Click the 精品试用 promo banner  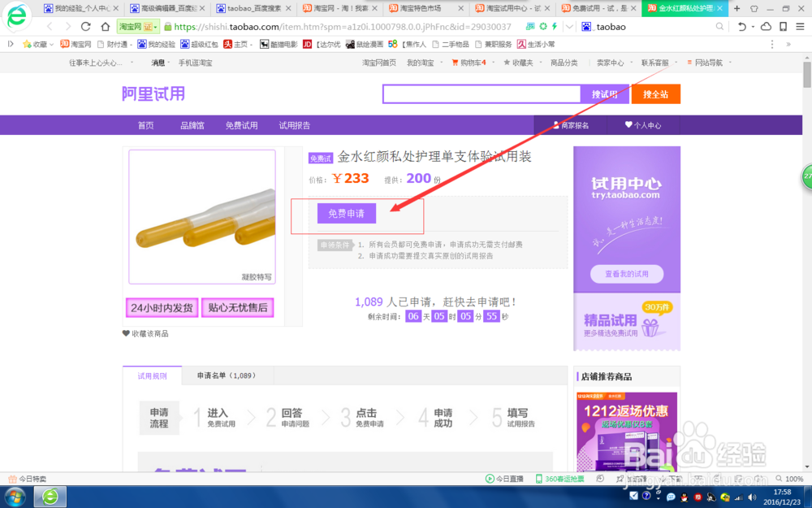pos(627,323)
